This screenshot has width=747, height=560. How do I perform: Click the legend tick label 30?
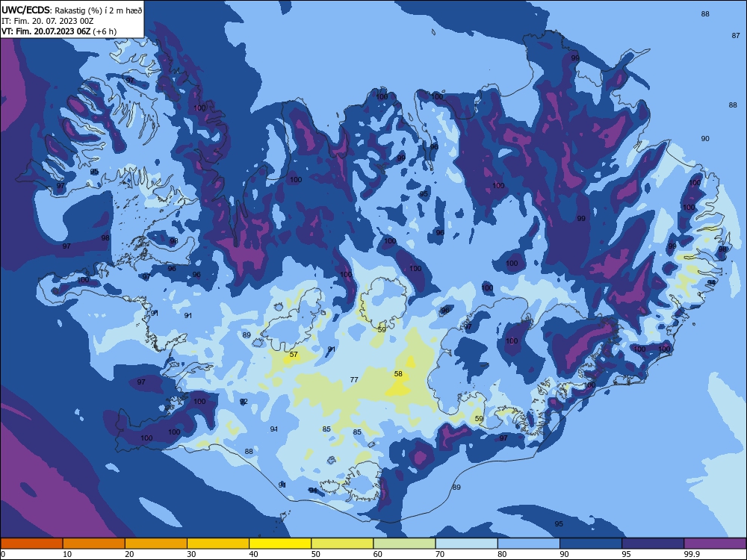191,554
